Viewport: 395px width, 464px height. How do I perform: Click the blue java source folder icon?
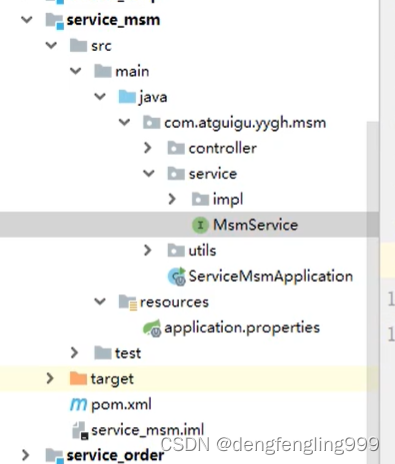[x=127, y=97]
